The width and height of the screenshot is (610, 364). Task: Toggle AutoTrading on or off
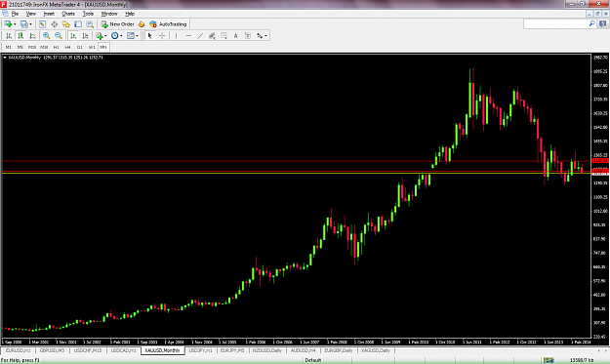[x=168, y=24]
